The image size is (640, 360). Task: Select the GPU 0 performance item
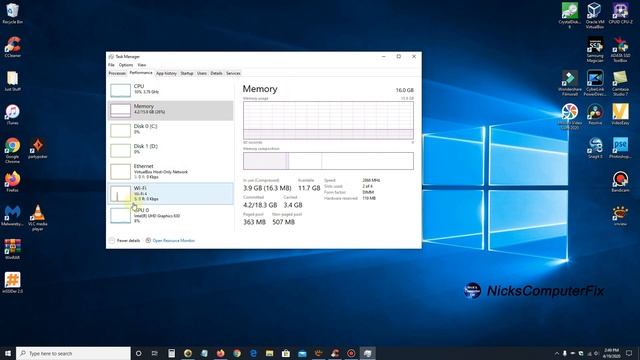(x=171, y=215)
